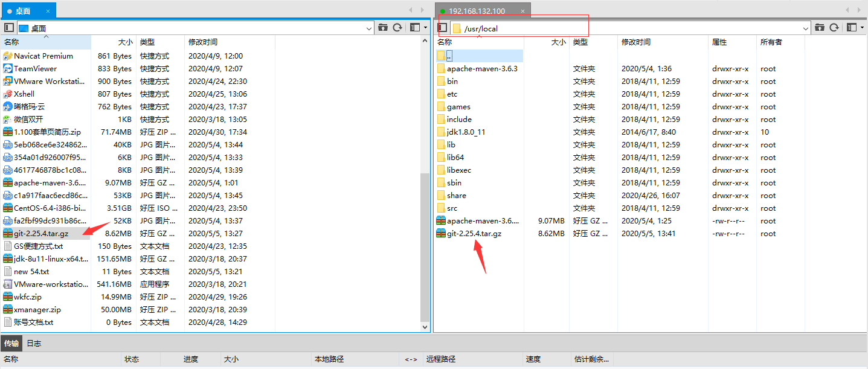The image size is (868, 369).
Task: Select remote apache-maven-3.6.3 folder icon
Action: (441, 69)
